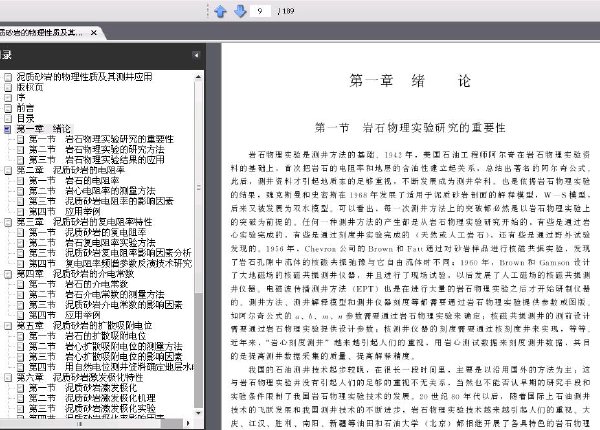
Task: Open 第三节 泥质砂岩介电常数的影响因素 bookmark
Action: pyautogui.click(x=106, y=305)
